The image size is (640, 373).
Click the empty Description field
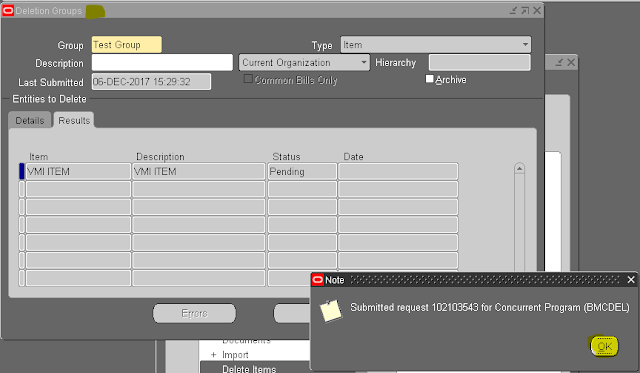[162, 62]
